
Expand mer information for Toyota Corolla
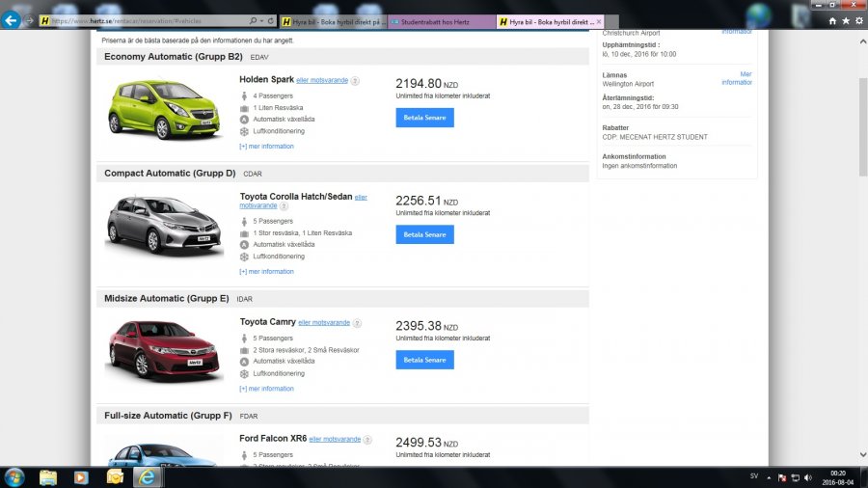coord(266,272)
